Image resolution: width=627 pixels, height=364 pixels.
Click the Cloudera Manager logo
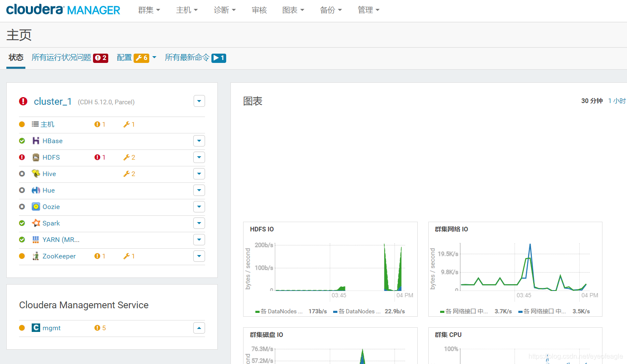tap(63, 10)
